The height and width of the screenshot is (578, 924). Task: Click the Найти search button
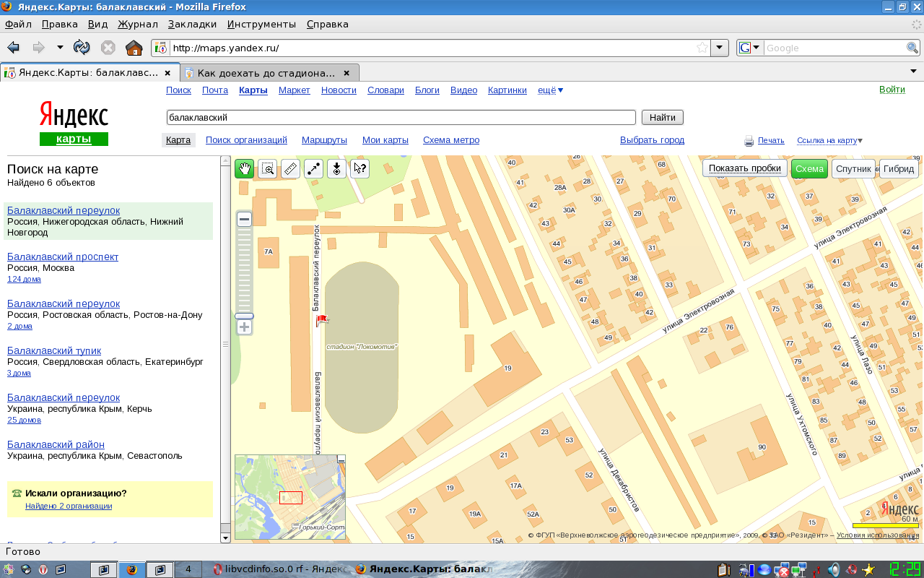[x=663, y=117]
